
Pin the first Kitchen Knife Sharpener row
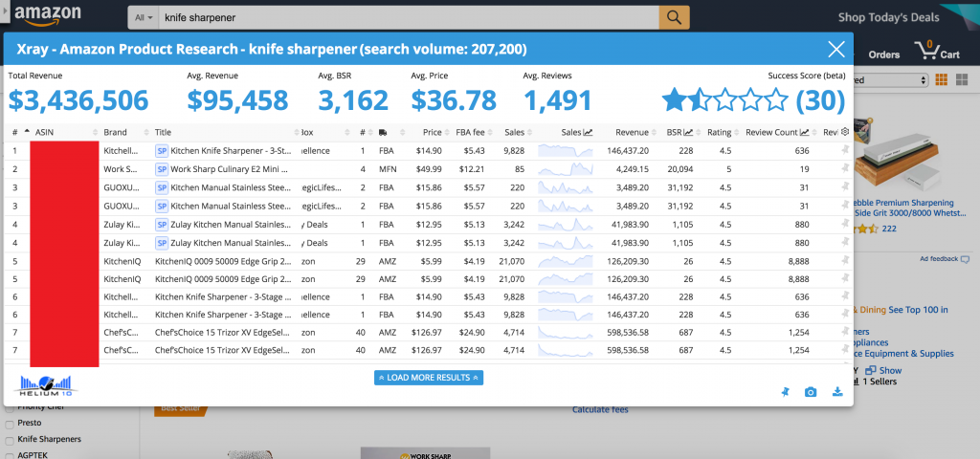(844, 151)
